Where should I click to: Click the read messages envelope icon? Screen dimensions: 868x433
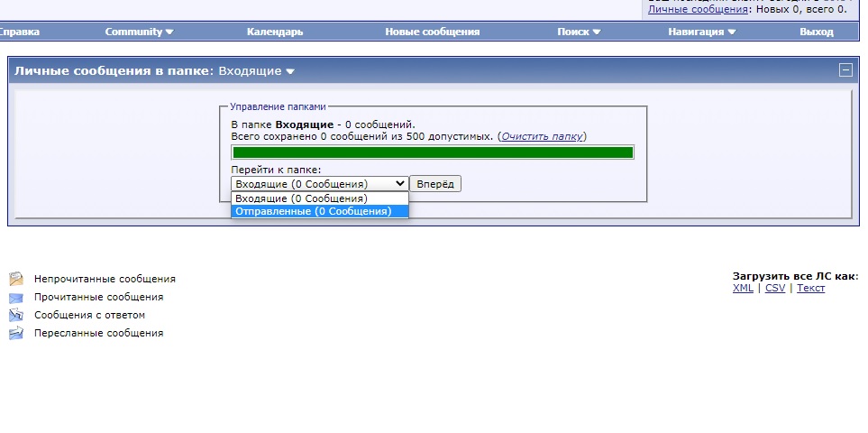(16, 297)
